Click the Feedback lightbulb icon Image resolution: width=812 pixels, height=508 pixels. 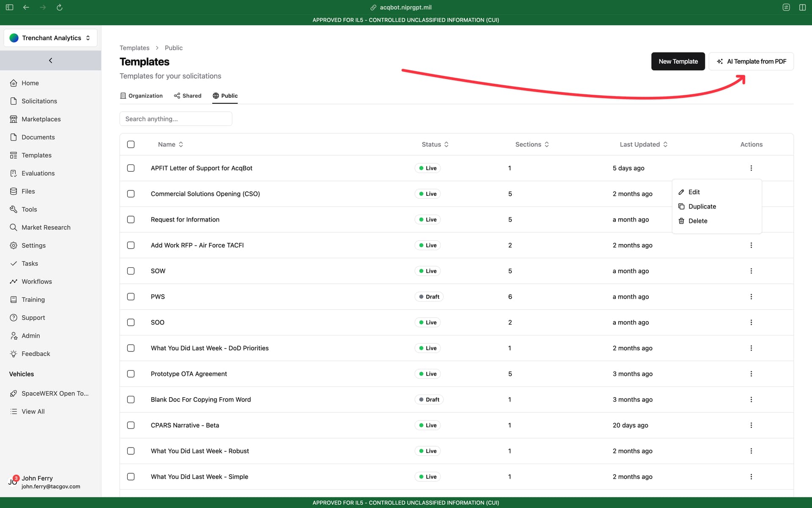(14, 354)
